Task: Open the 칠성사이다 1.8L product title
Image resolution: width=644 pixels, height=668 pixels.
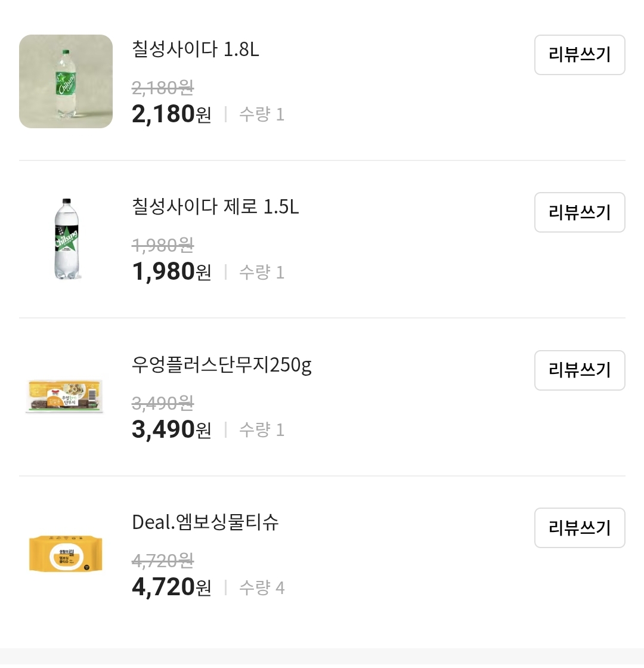Action: click(196, 50)
